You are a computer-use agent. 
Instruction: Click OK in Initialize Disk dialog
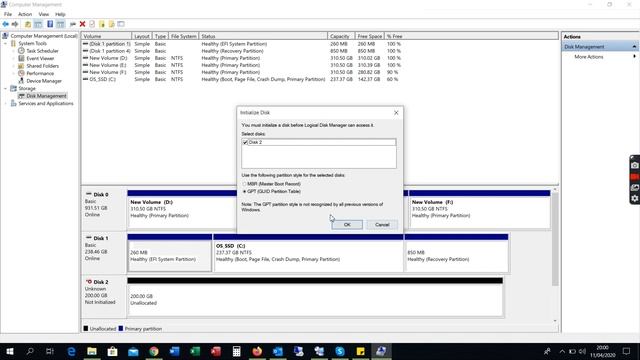[x=347, y=225]
